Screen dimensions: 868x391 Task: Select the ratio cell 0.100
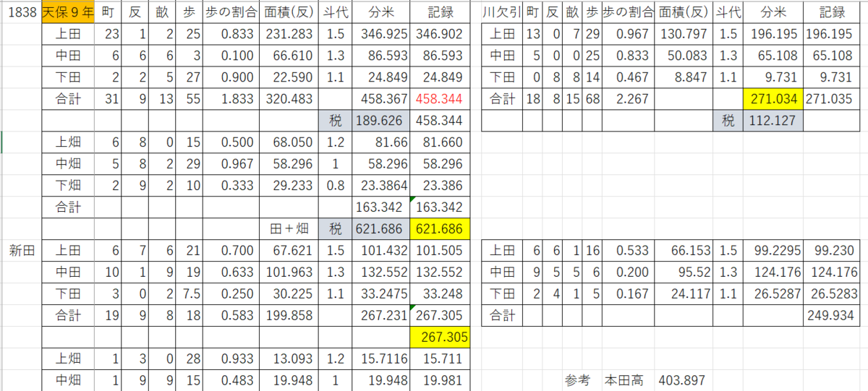229,55
